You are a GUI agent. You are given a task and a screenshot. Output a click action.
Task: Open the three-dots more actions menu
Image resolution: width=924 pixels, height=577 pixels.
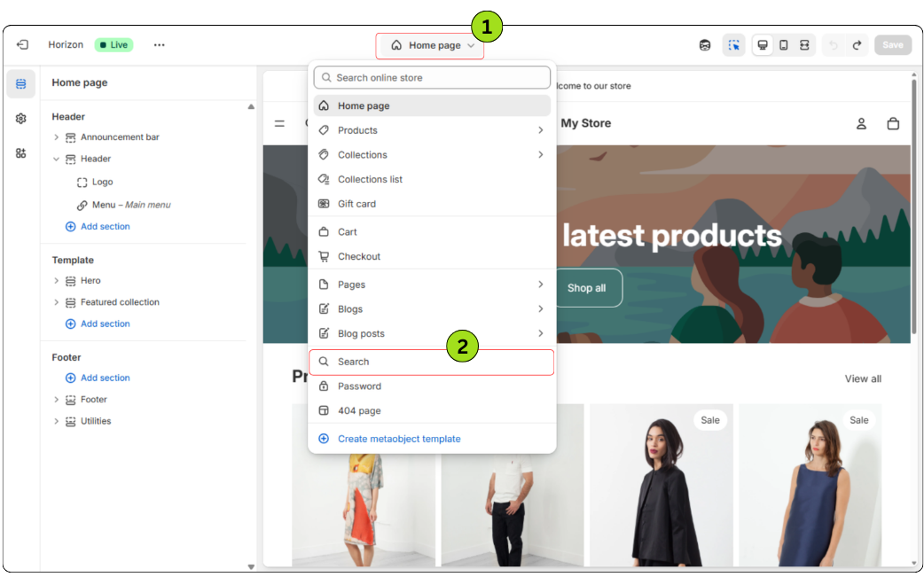pyautogui.click(x=159, y=44)
